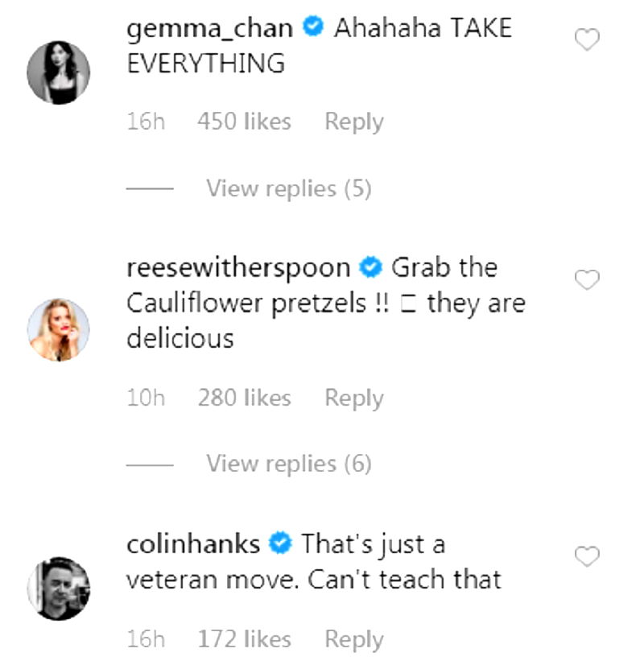Open the gemma_chan profile picture

tap(59, 72)
